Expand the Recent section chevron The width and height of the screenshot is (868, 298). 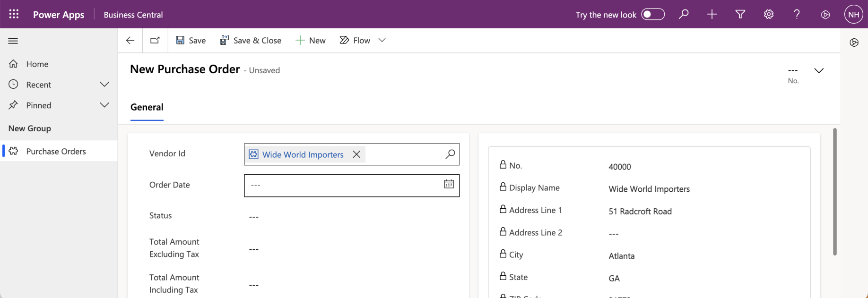point(104,85)
